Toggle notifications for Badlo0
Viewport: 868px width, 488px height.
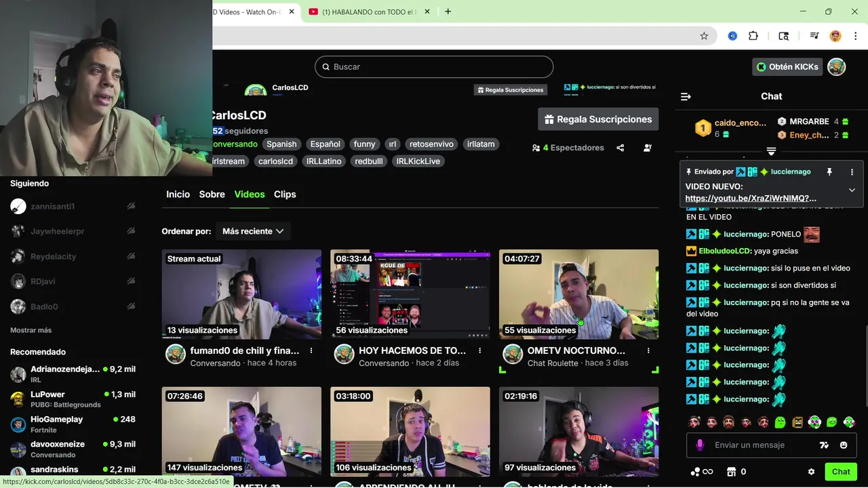click(131, 306)
